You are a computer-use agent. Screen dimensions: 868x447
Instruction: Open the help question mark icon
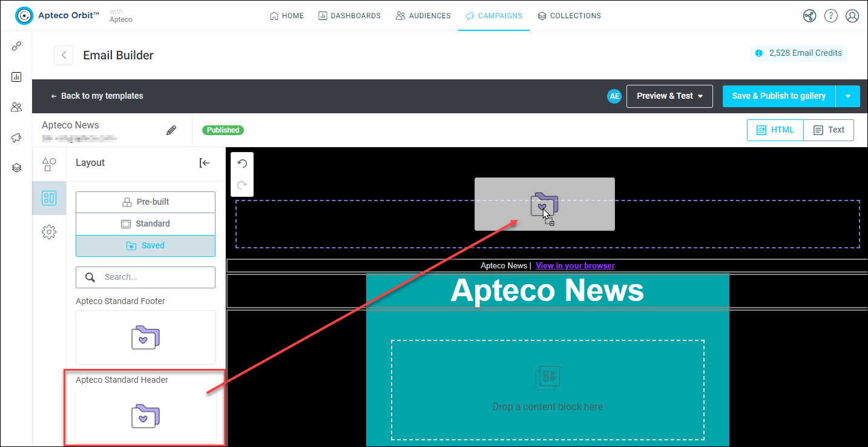(x=831, y=16)
